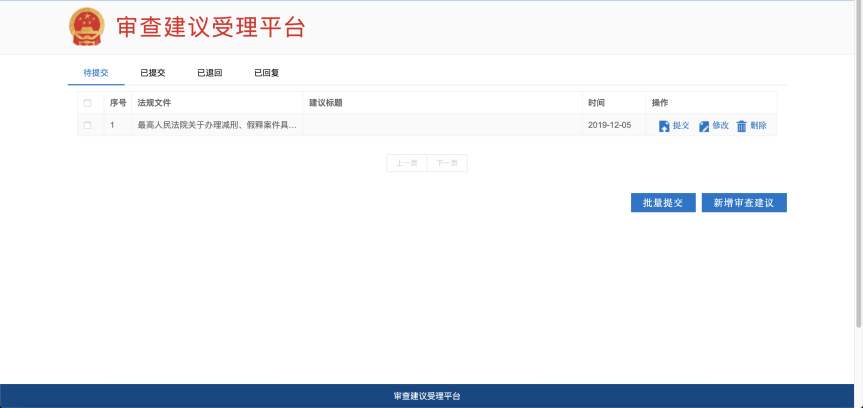Go to next page with 下一页

tap(447, 163)
